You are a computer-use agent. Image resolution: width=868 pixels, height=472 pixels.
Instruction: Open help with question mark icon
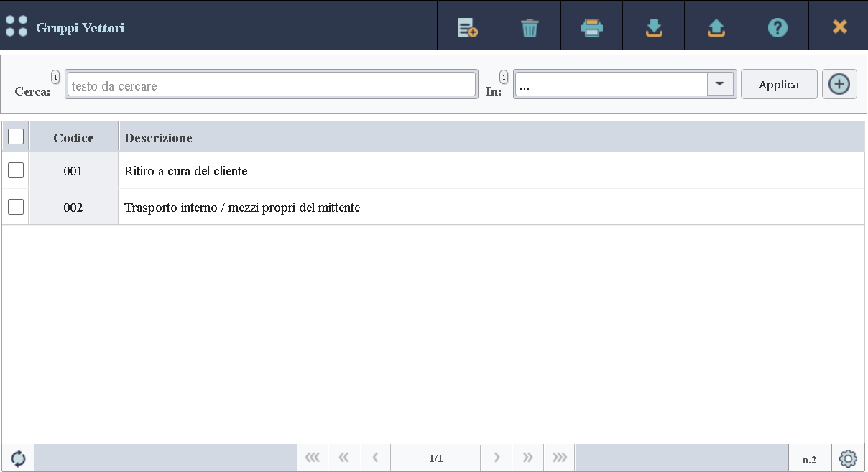tap(777, 28)
